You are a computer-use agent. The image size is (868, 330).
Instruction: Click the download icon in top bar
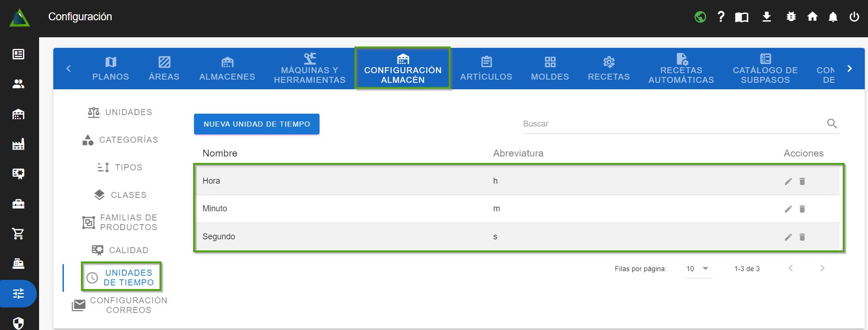pyautogui.click(x=766, y=17)
